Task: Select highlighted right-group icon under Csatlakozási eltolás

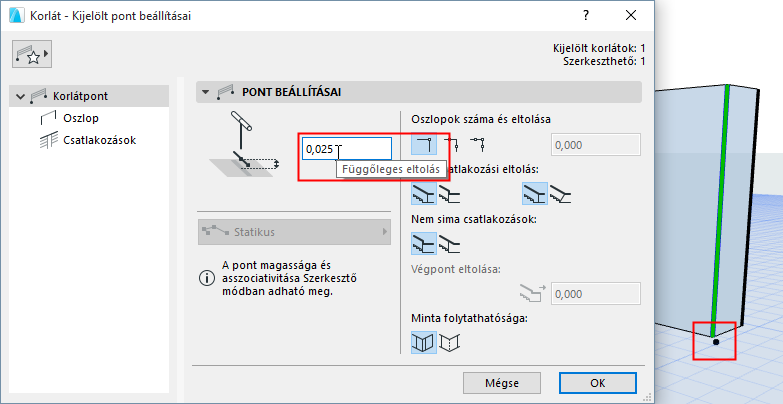Action: (x=535, y=194)
